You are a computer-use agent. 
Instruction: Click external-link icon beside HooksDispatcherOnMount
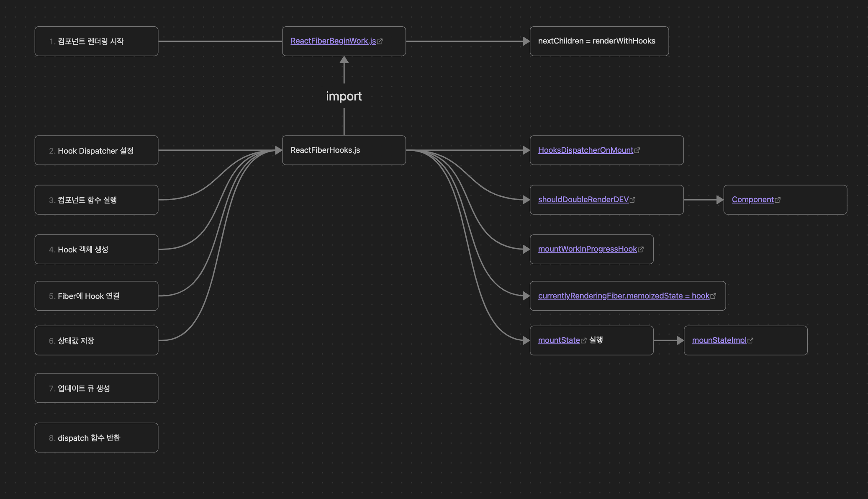[x=637, y=150]
